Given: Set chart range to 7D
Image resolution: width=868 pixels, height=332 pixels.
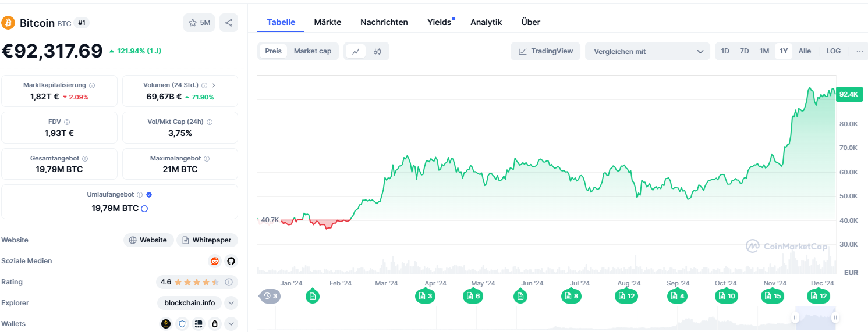Looking at the screenshot, I should [x=744, y=51].
